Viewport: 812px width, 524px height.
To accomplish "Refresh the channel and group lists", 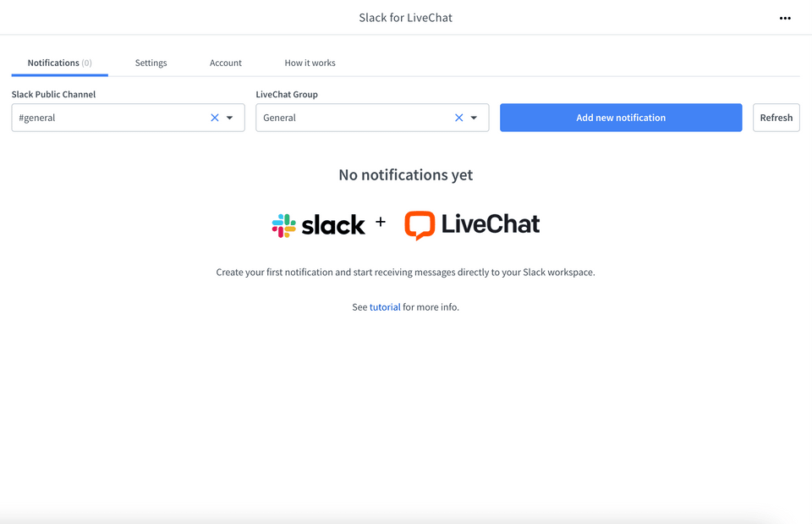I will point(776,118).
